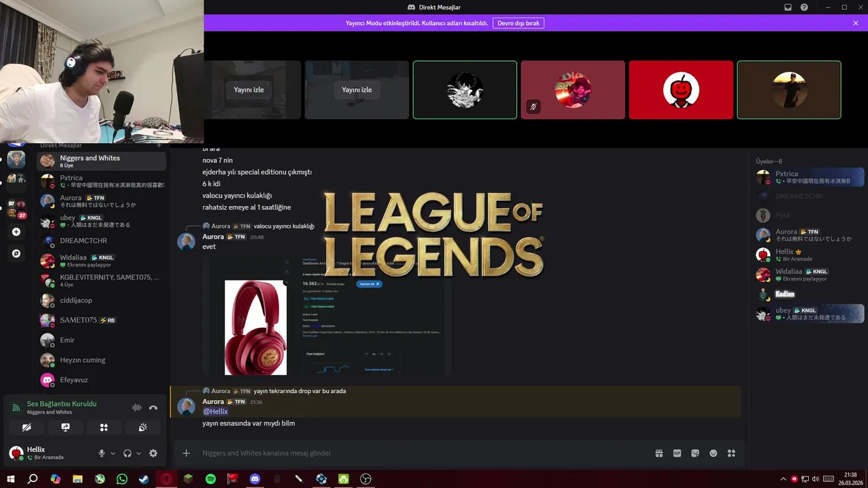Screen dimensions: 868x488
Task: Open Pxtrica direct message
Action: coord(102,181)
